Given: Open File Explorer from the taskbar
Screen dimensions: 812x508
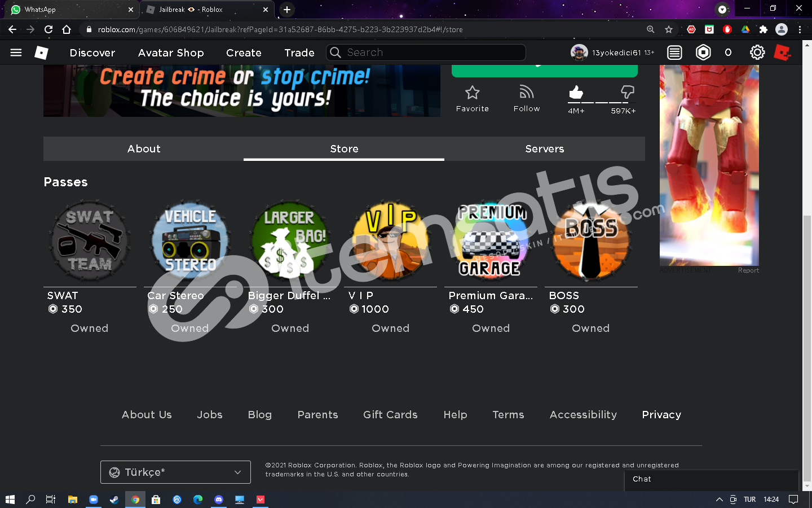Looking at the screenshot, I should pyautogui.click(x=72, y=500).
